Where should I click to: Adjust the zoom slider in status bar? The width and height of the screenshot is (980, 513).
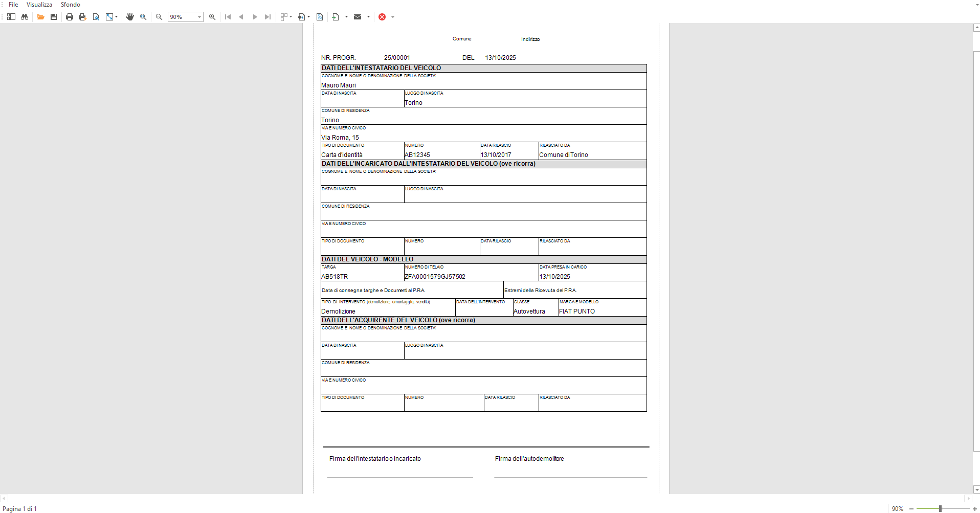[940, 509]
